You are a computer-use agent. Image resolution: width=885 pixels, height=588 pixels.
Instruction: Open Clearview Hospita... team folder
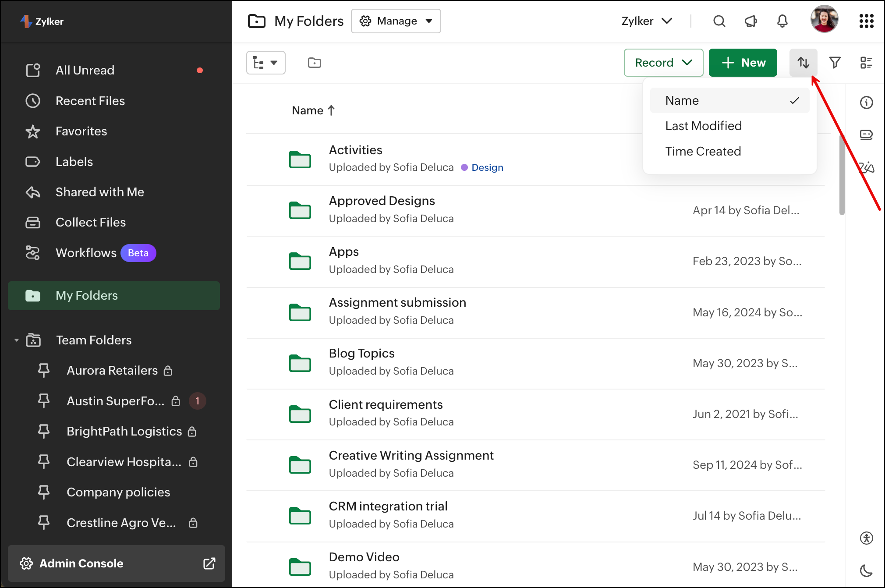[x=124, y=462]
